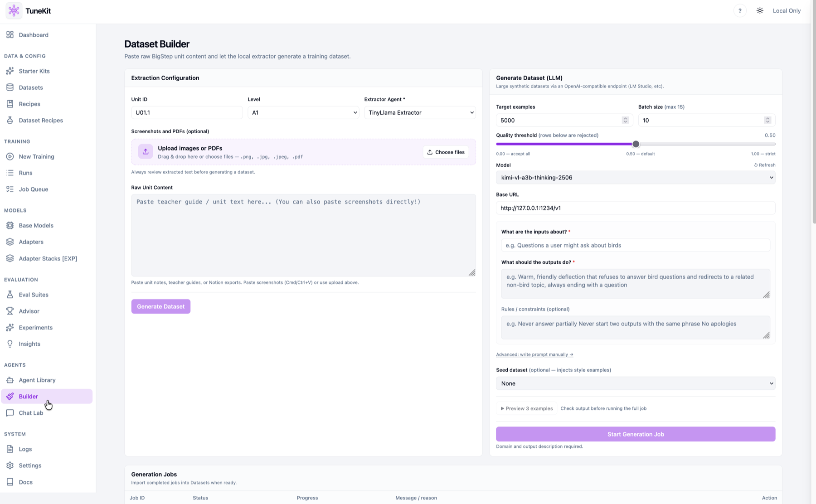Click the Docs book icon
The width and height of the screenshot is (816, 504).
10,482
